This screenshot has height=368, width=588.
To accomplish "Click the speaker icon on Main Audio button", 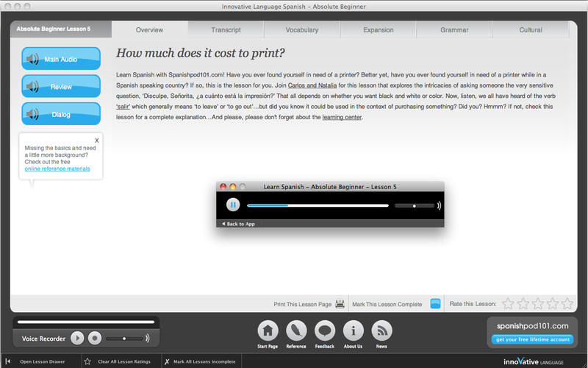I will (32, 59).
